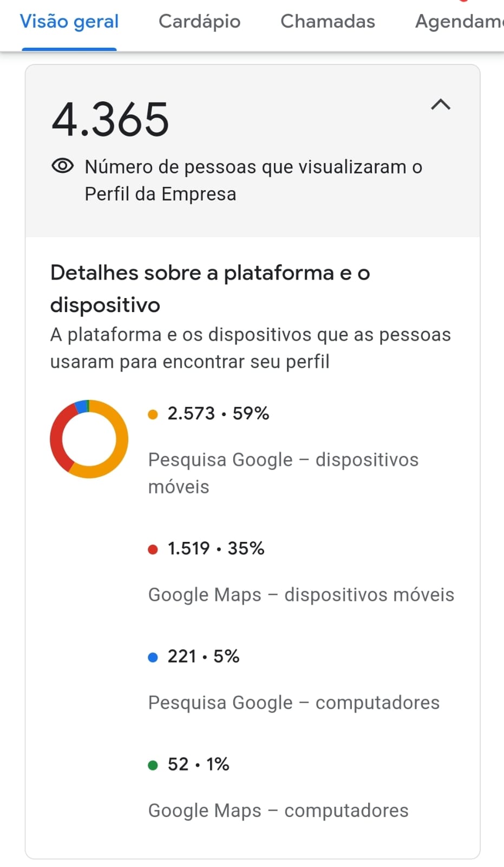The width and height of the screenshot is (504, 867).
Task: Click Pesquisa Google – computadores label
Action: [294, 702]
